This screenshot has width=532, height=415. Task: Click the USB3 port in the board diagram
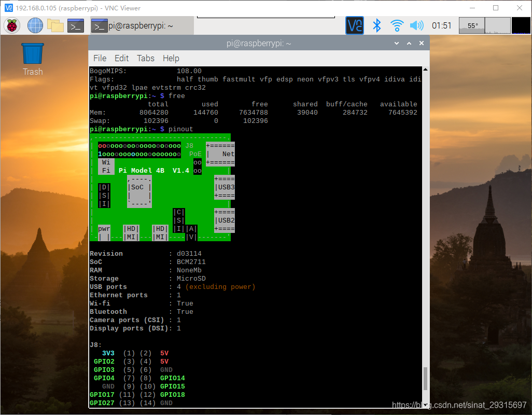pos(225,187)
